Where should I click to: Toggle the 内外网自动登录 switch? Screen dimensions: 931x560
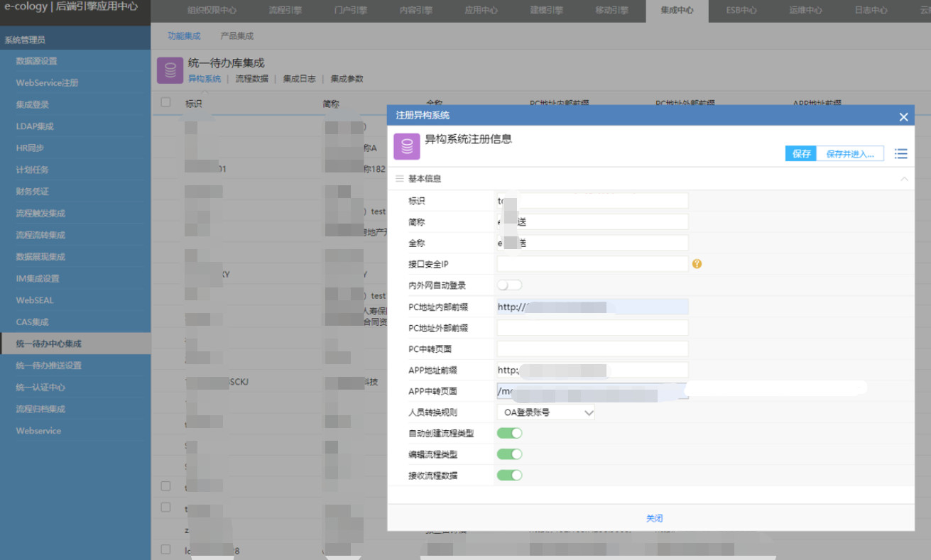[509, 285]
